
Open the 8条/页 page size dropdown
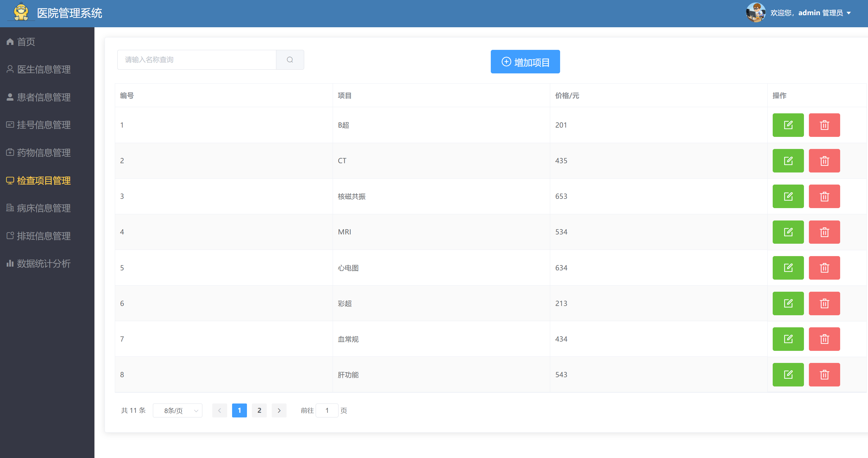tap(178, 410)
